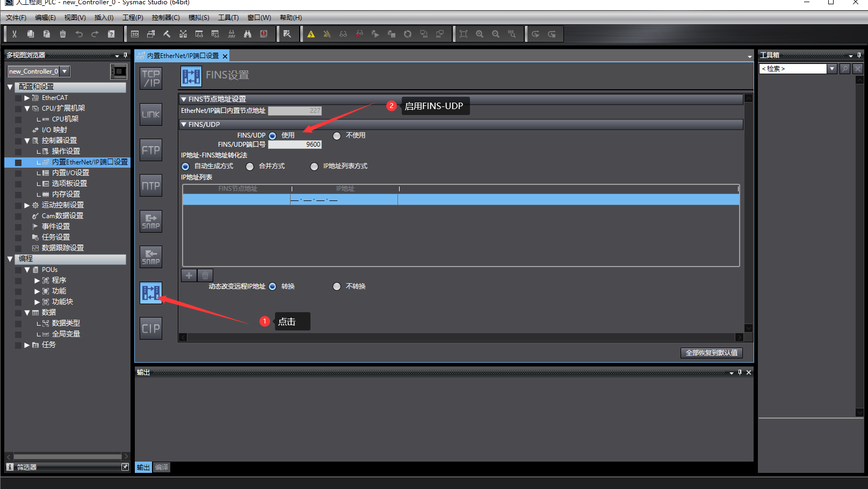The height and width of the screenshot is (489, 868).
Task: Collapse the FINS/UDP section header
Action: click(184, 125)
